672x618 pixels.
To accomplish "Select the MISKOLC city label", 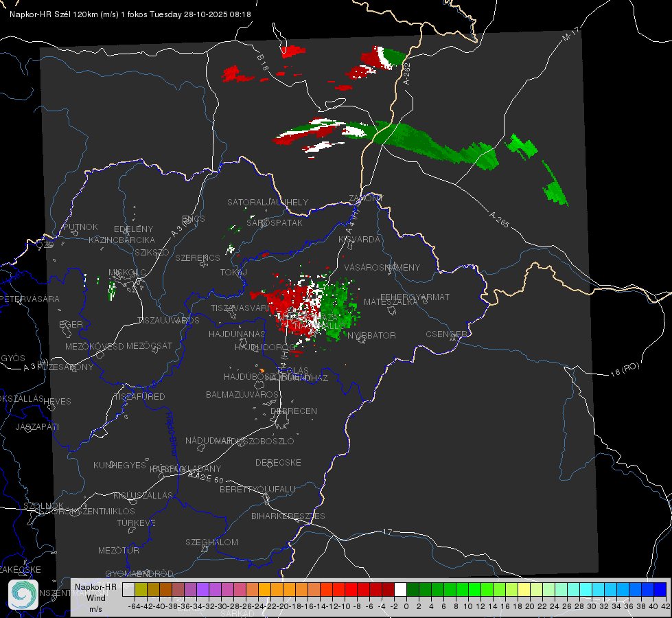I will point(127,273).
